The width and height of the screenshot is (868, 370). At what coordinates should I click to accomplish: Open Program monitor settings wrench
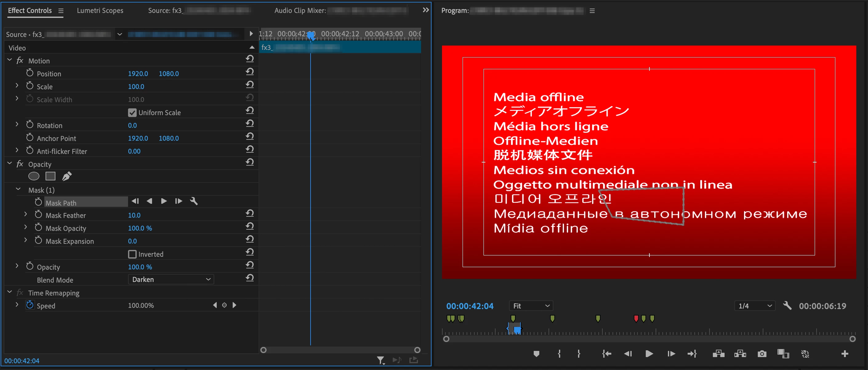coord(787,306)
